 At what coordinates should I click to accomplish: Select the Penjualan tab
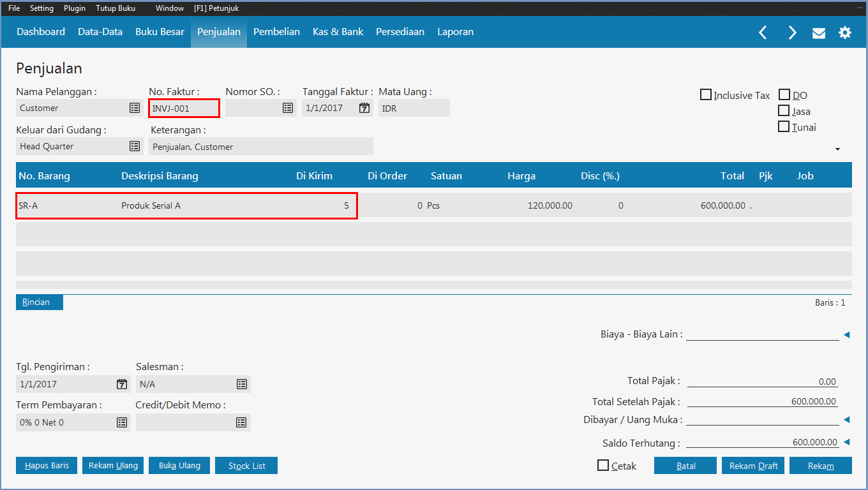pyautogui.click(x=219, y=32)
